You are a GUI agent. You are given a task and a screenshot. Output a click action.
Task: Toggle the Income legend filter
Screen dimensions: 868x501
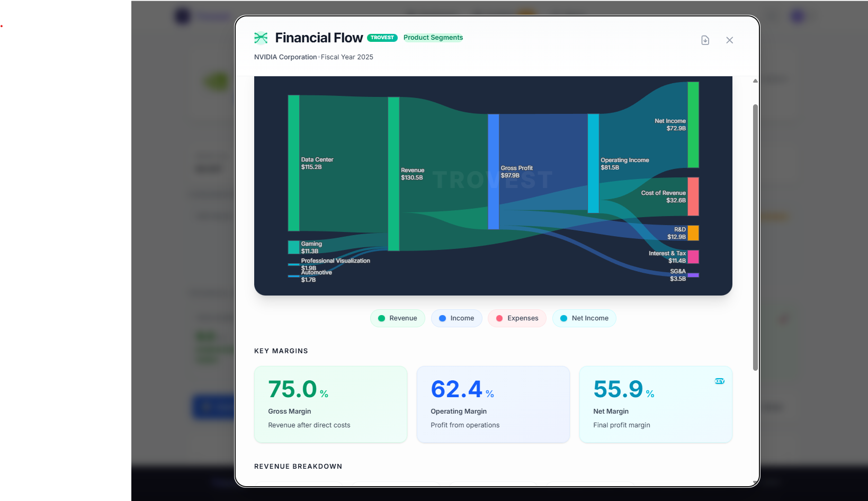click(x=457, y=318)
